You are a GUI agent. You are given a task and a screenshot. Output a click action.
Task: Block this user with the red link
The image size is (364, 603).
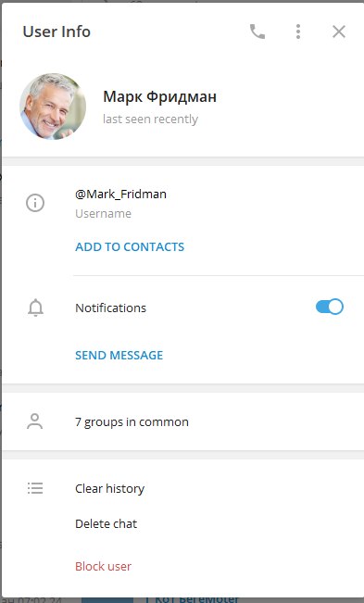(x=104, y=566)
